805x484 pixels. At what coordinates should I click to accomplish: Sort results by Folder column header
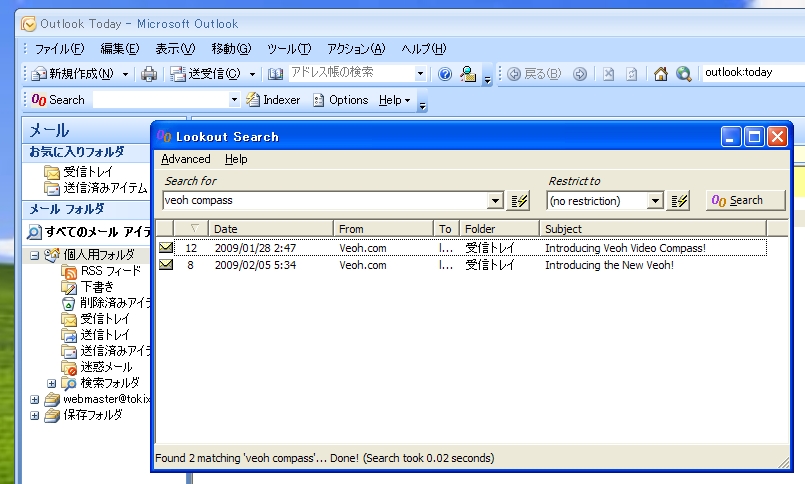coord(499,229)
